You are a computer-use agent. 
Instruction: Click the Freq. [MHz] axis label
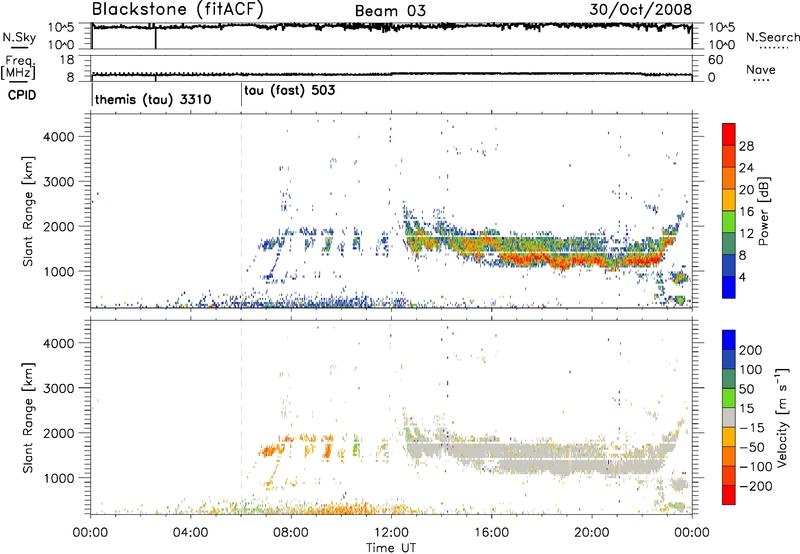click(18, 67)
